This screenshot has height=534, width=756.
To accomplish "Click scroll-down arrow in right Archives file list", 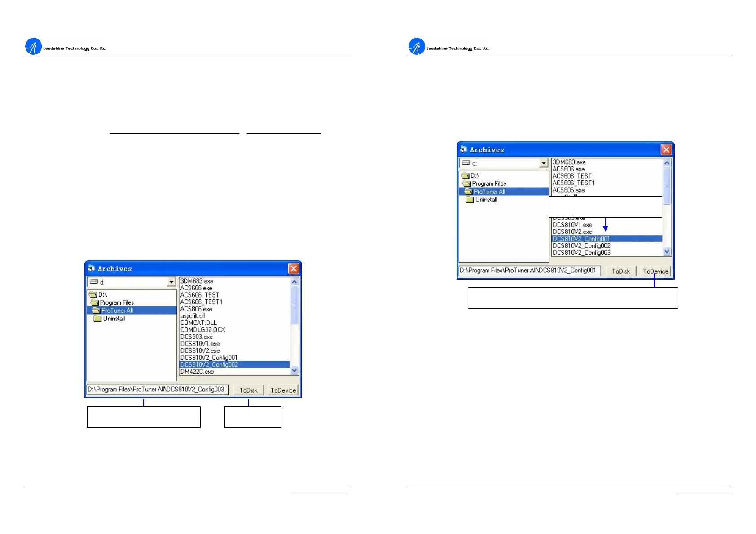I will pyautogui.click(x=667, y=252).
